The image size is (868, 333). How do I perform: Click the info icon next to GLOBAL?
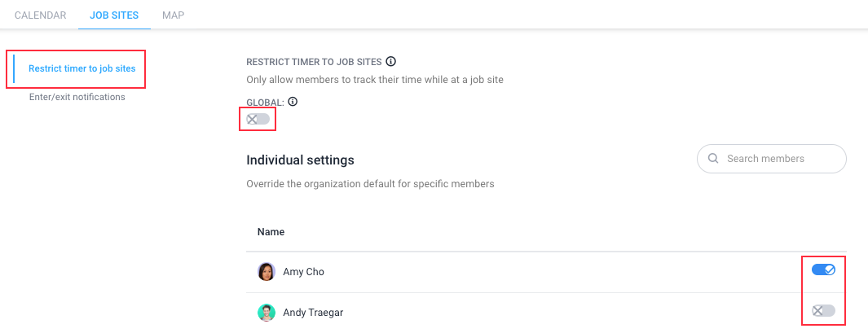click(x=293, y=102)
